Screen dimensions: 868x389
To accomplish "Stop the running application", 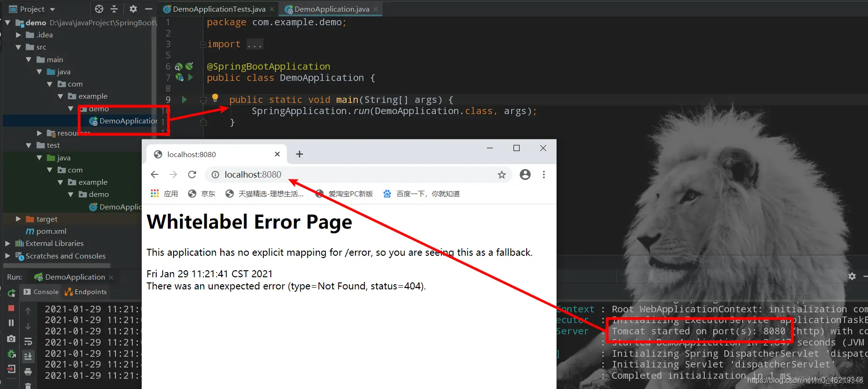I will pyautogui.click(x=11, y=308).
